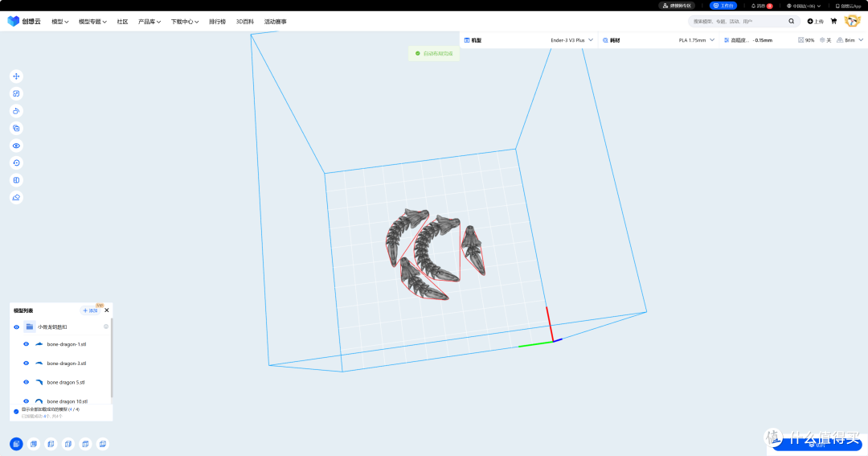Open the 中国站 region dropdown
The height and width of the screenshot is (456, 868).
(x=803, y=6)
